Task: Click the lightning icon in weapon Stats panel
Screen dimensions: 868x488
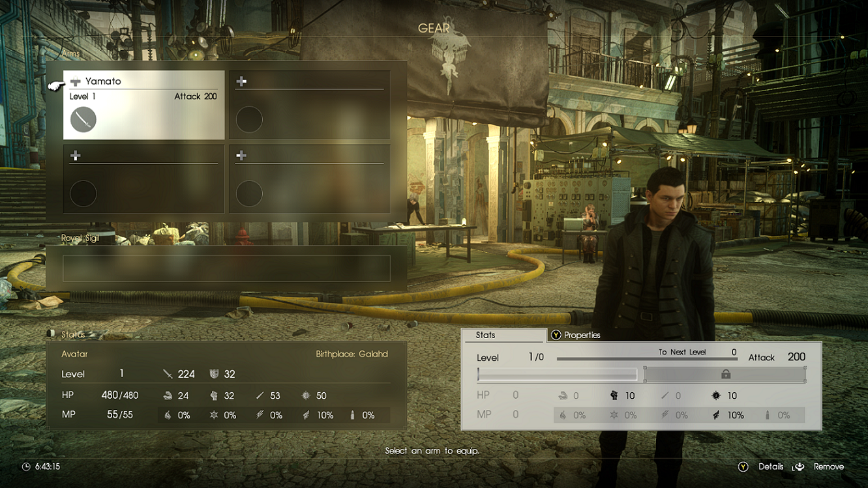Action: pos(665,415)
